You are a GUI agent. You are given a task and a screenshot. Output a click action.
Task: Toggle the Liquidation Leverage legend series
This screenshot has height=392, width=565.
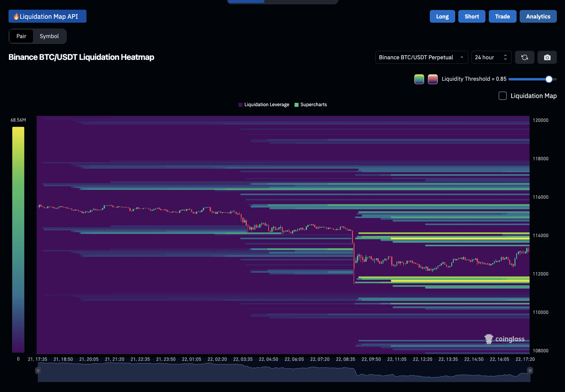[264, 105]
